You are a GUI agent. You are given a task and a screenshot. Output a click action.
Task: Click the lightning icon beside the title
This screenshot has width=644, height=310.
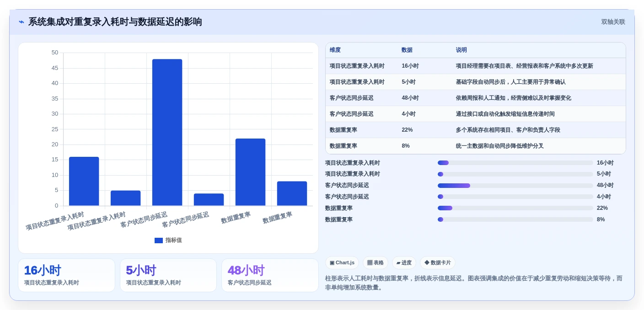tap(21, 22)
